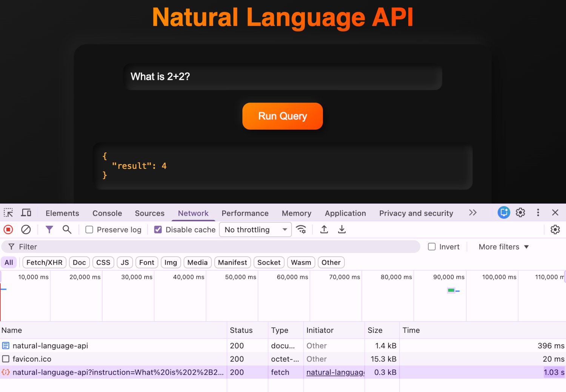The image size is (566, 392).
Task: Disable the Disable cache option
Action: pyautogui.click(x=157, y=230)
